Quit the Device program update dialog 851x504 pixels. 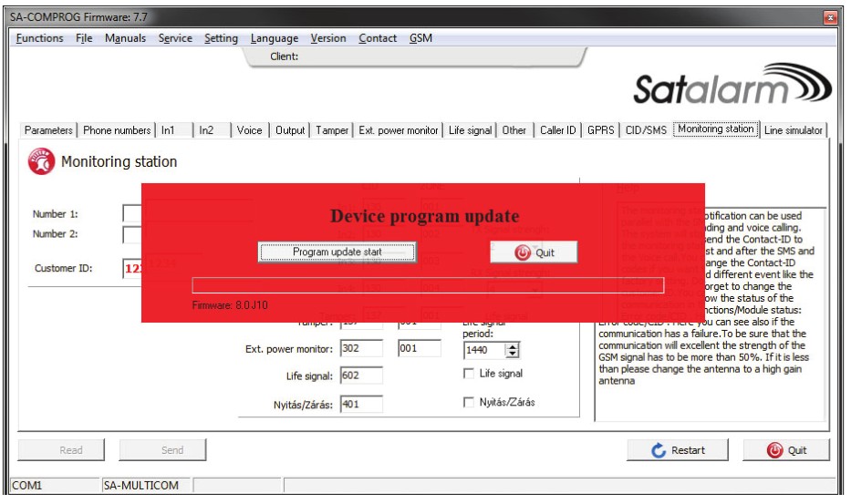point(534,252)
